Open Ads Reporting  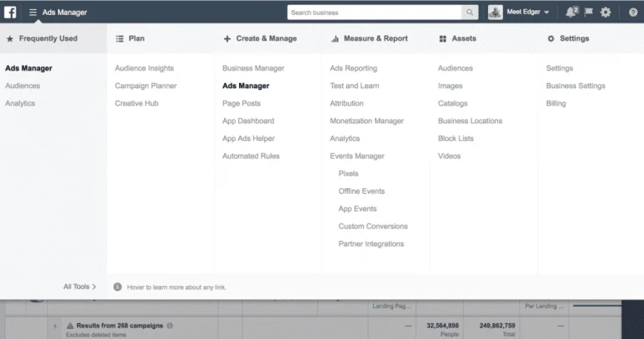pos(353,68)
